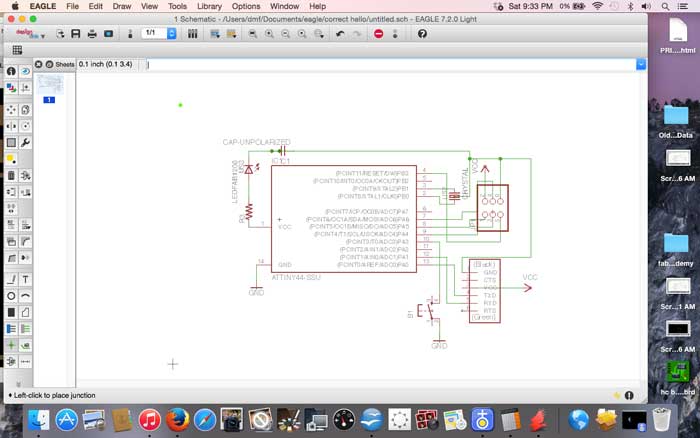Select the Arc tool
The image size is (700, 438).
click(25, 296)
